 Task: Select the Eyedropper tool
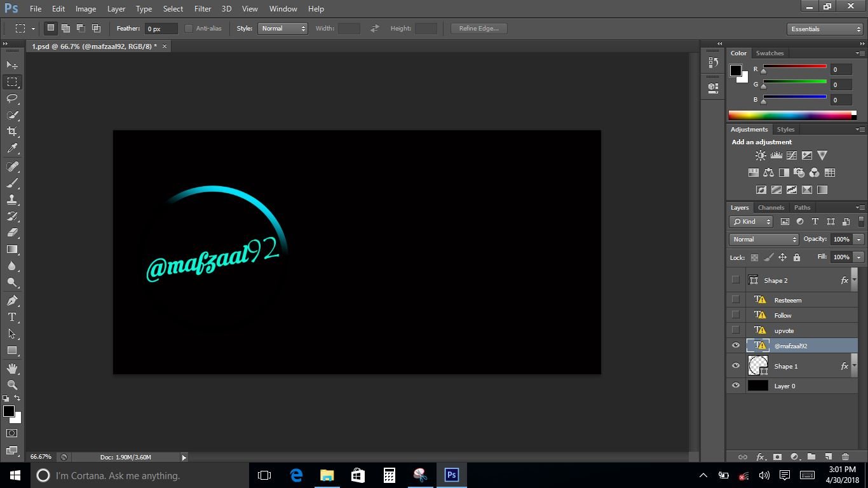click(12, 148)
